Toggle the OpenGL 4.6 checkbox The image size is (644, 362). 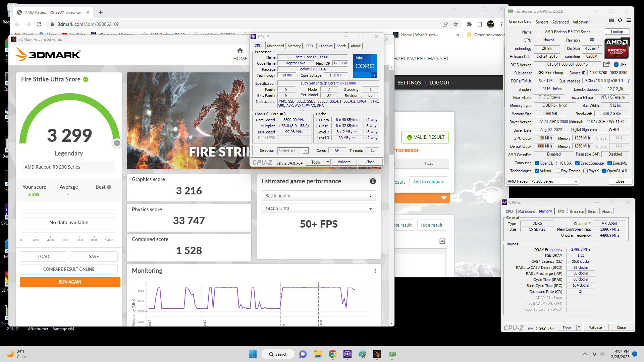coord(604,171)
